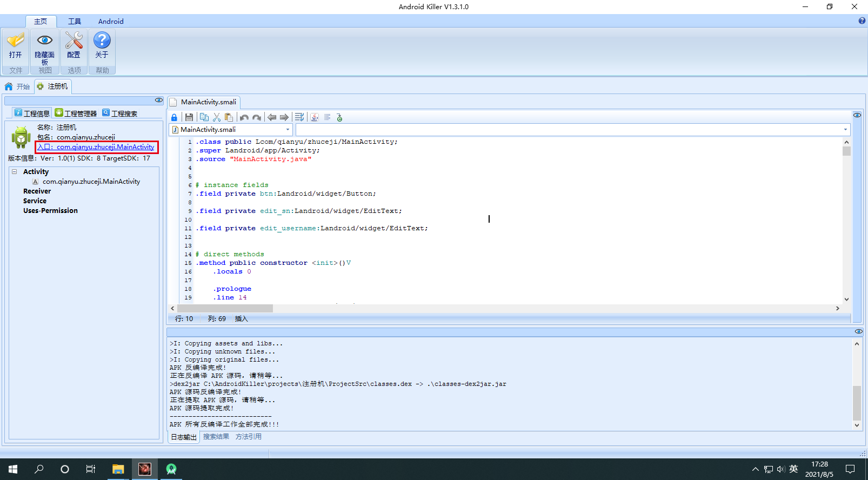868x480 pixels.
Task: Click the green circular arrow icon
Action: pyautogui.click(x=339, y=117)
